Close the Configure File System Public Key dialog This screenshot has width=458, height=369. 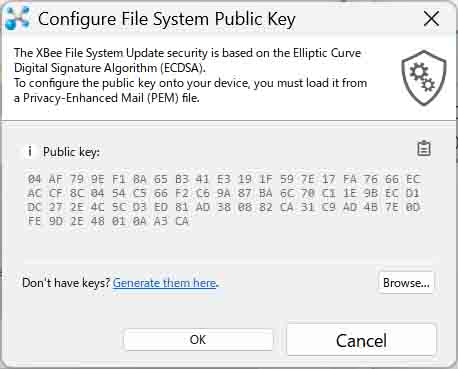pos(431,18)
